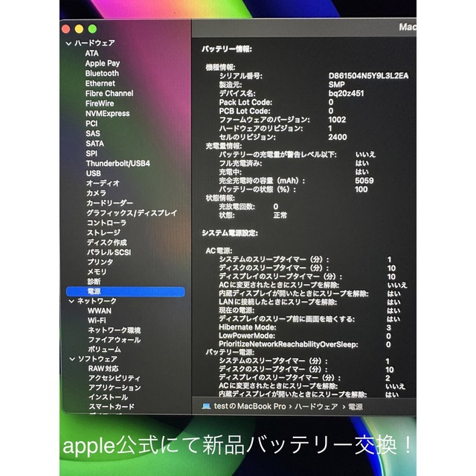Viewport: 476px width, 476px height.
Task: Select コントローラ in the sidebar
Action: coord(106,223)
